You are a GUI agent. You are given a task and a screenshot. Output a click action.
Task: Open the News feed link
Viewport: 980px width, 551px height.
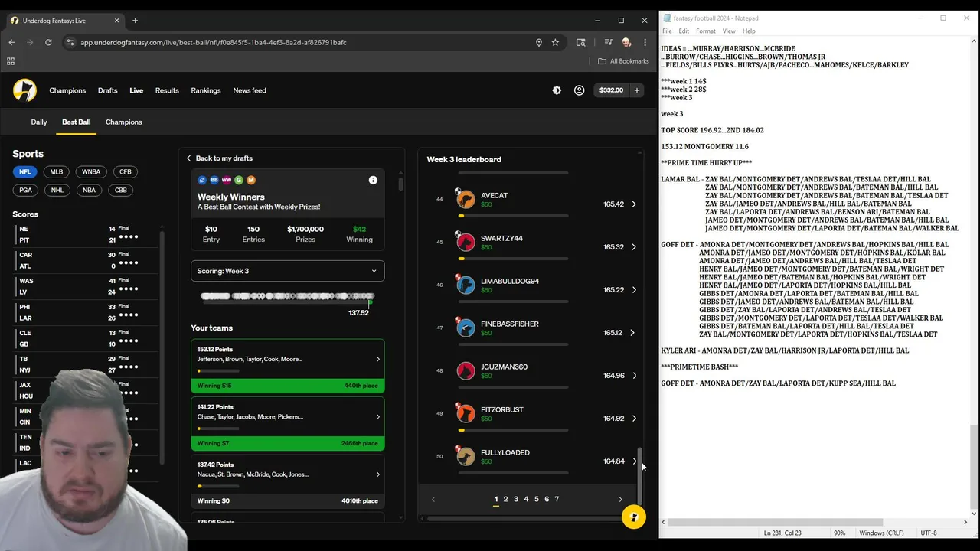click(x=250, y=90)
